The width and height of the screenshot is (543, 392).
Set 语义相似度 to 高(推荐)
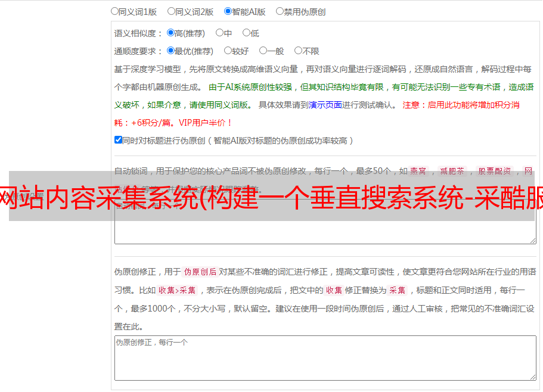point(170,33)
